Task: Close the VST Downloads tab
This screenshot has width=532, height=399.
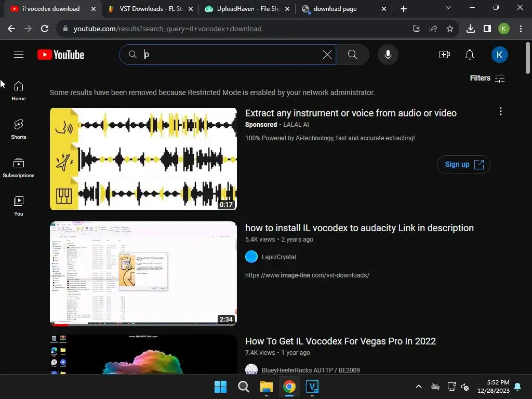Action: click(191, 9)
